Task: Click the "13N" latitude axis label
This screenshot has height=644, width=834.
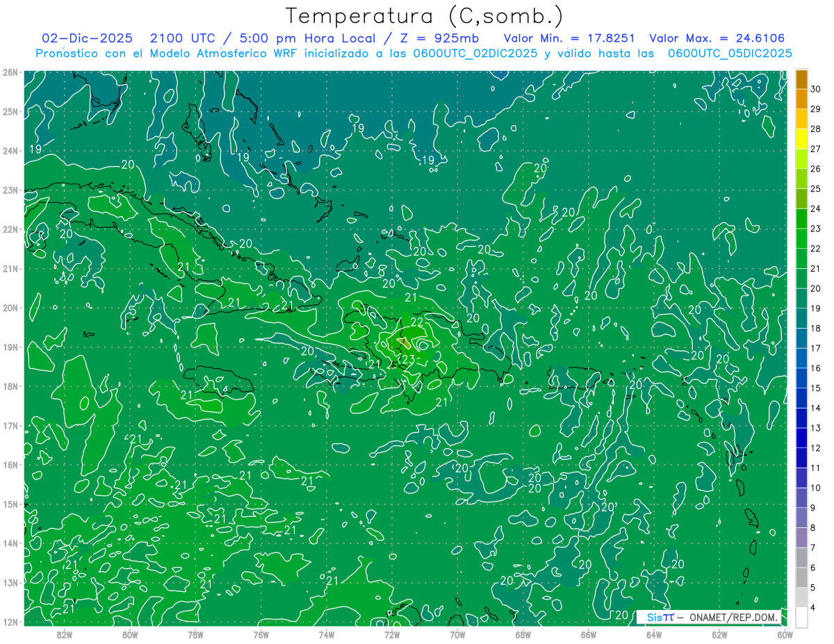Action: pos(10,583)
